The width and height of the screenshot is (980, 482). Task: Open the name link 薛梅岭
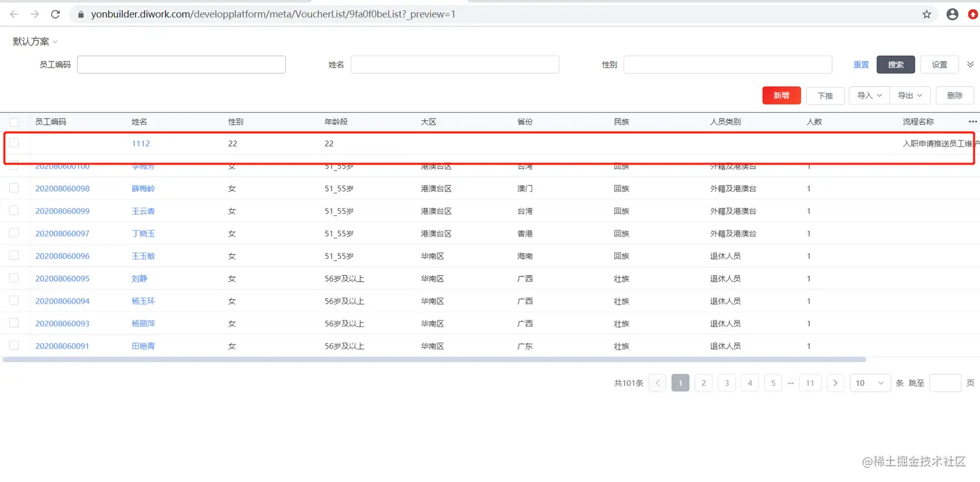143,188
